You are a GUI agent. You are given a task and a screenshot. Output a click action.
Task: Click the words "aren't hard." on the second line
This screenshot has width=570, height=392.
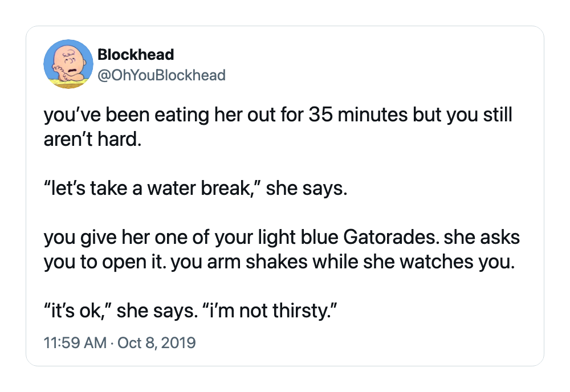pos(93,139)
